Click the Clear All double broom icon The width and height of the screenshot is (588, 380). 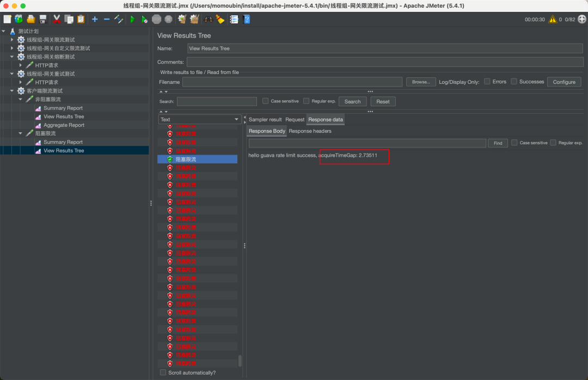tap(194, 19)
